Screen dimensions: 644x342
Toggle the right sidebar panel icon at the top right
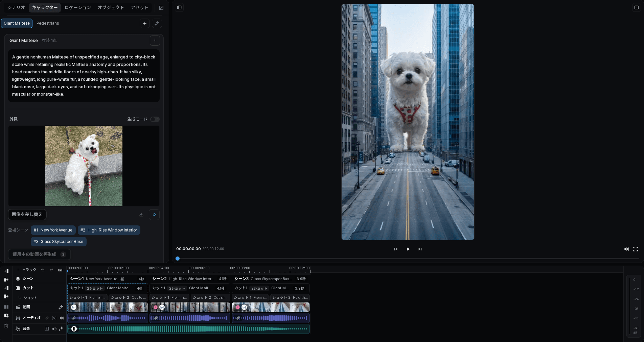coord(636,7)
